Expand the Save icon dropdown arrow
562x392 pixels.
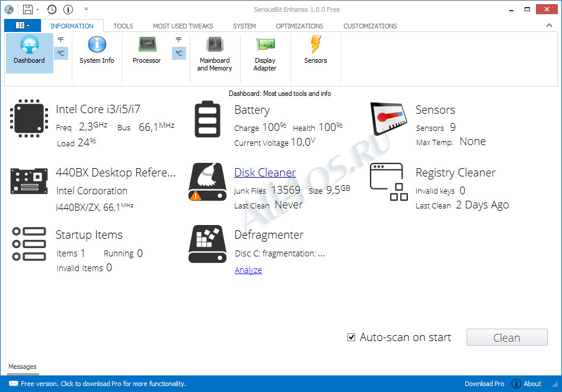coord(37,9)
